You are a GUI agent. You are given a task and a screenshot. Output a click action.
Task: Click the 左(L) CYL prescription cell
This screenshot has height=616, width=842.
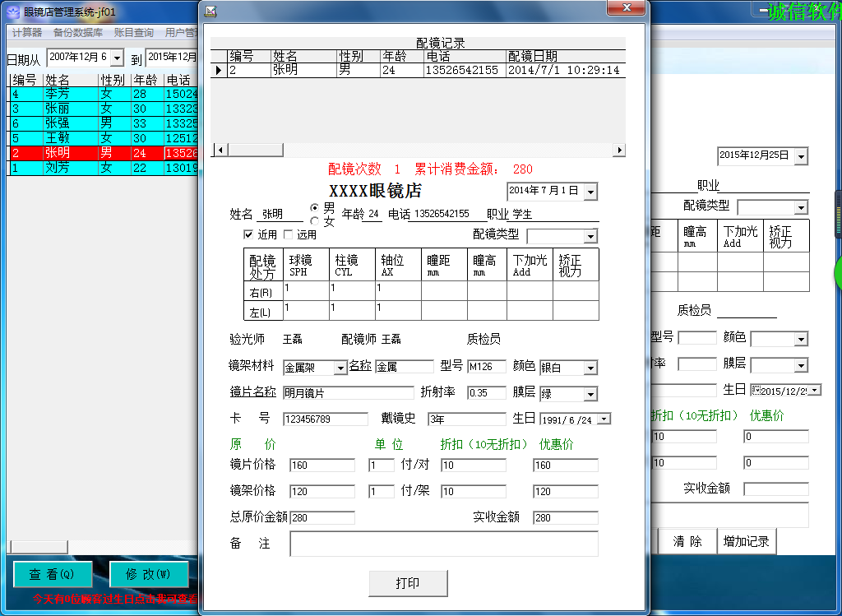point(352,310)
